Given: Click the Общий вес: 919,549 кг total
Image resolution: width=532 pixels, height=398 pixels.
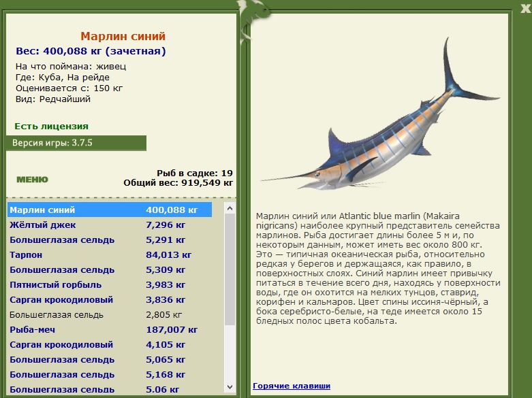Looking at the screenshot, I should tap(178, 183).
